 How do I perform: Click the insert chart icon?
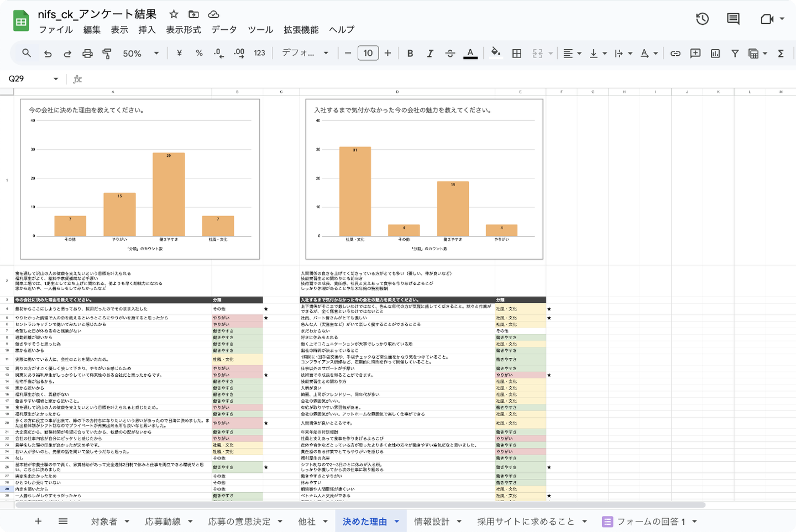pos(715,54)
